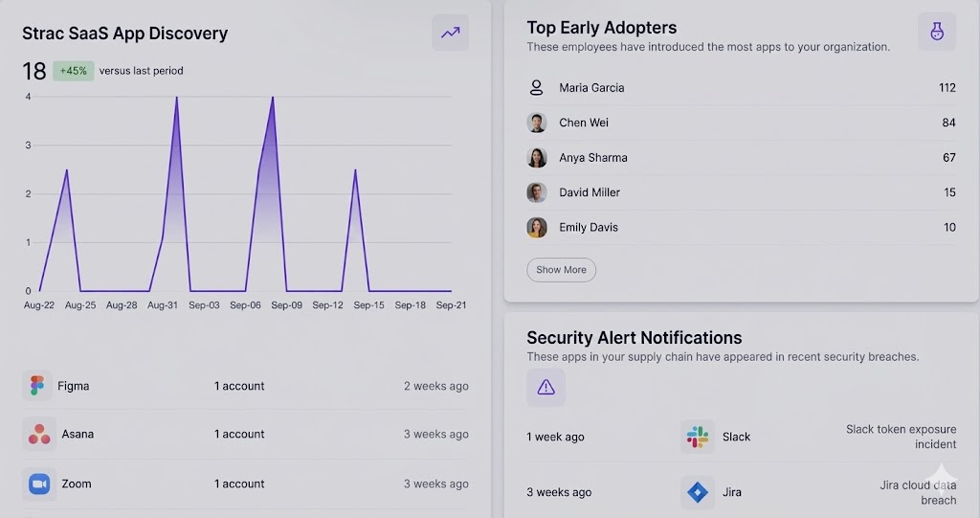The height and width of the screenshot is (518, 980).
Task: Click Emily Davis's profile photo
Action: point(537,228)
